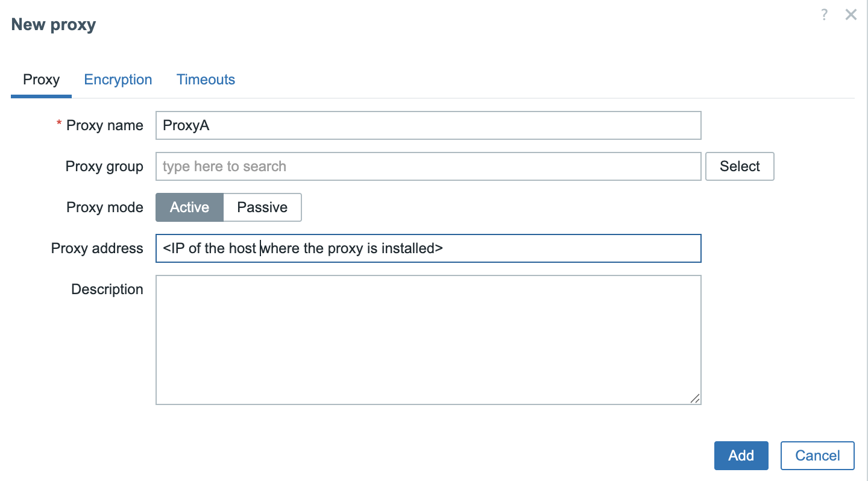The height and width of the screenshot is (481, 868).
Task: Click the Proxy name input field
Action: tap(428, 125)
